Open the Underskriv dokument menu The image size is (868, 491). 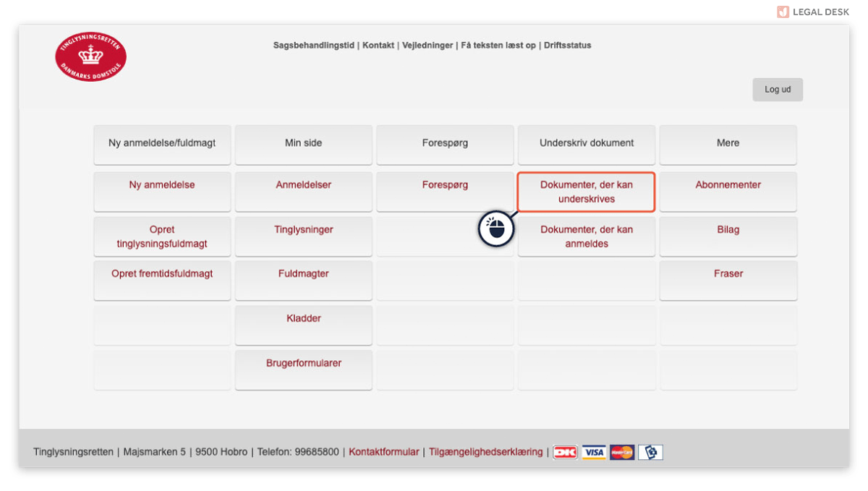click(587, 145)
